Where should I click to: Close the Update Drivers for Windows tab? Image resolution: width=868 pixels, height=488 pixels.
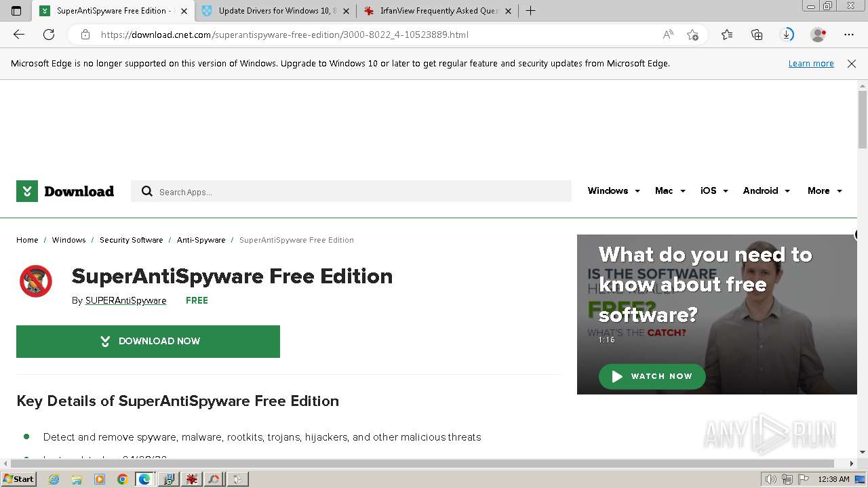pyautogui.click(x=346, y=11)
